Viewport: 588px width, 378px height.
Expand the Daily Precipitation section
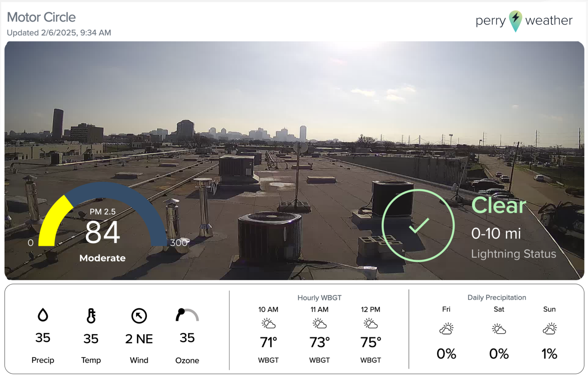[497, 298]
